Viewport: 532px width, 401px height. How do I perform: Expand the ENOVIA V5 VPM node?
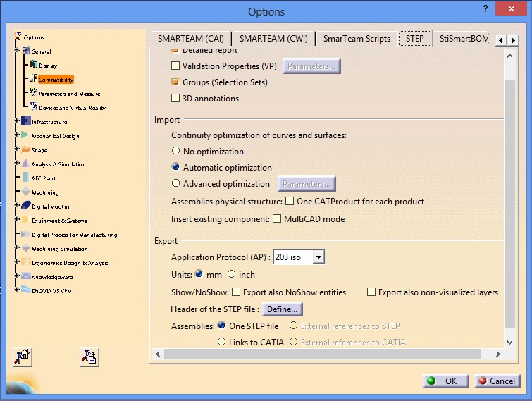16,290
